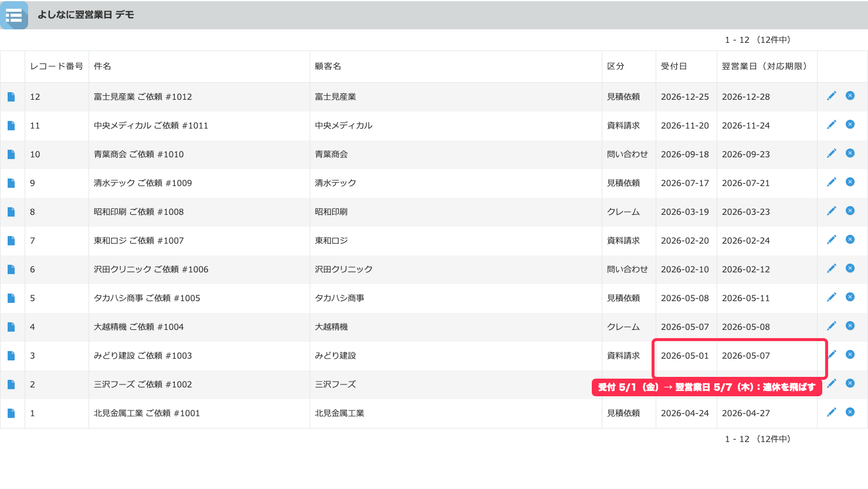Image resolution: width=868 pixels, height=489 pixels.
Task: Open details icon for みどり建設 record
Action: click(x=11, y=356)
